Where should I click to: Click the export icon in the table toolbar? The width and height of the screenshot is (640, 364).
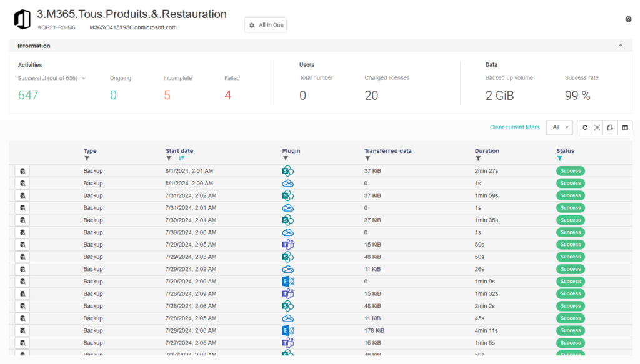point(610,127)
